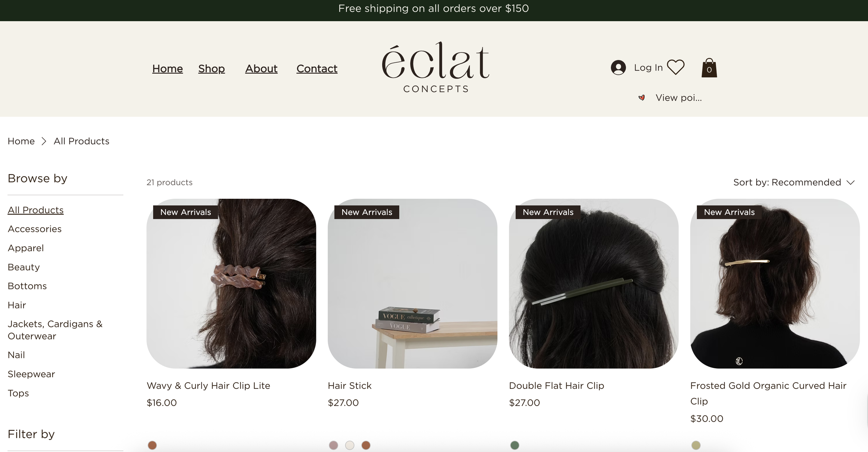868x452 pixels.
Task: Browse the Accessories category
Action: 35,229
